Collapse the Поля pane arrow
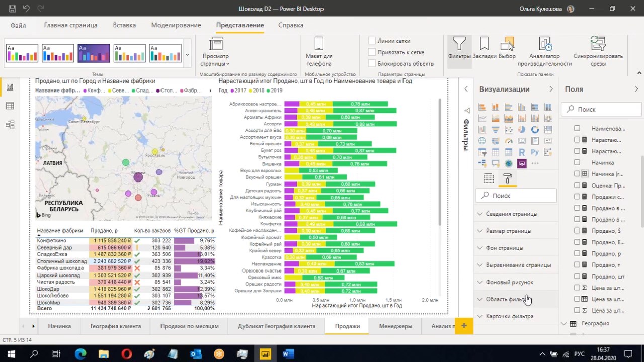Image resolution: width=644 pixels, height=362 pixels. click(636, 89)
